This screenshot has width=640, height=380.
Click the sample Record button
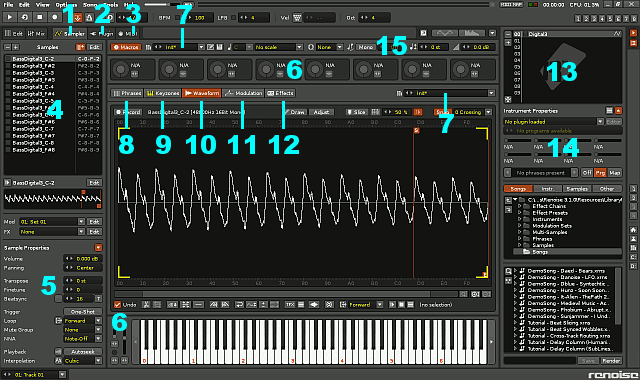[x=128, y=112]
